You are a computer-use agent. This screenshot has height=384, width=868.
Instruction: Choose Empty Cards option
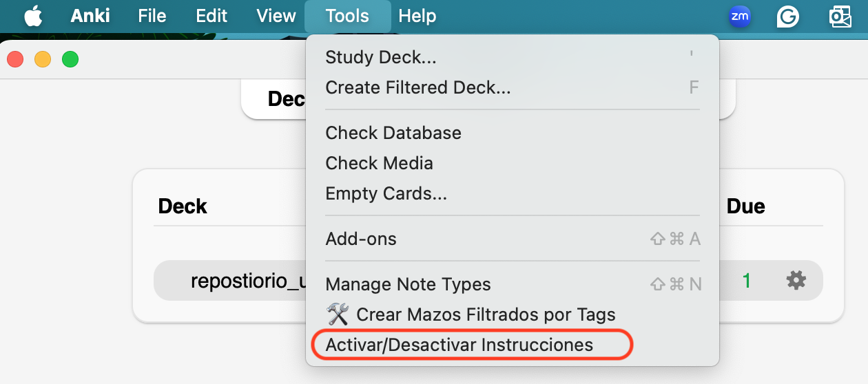(386, 193)
